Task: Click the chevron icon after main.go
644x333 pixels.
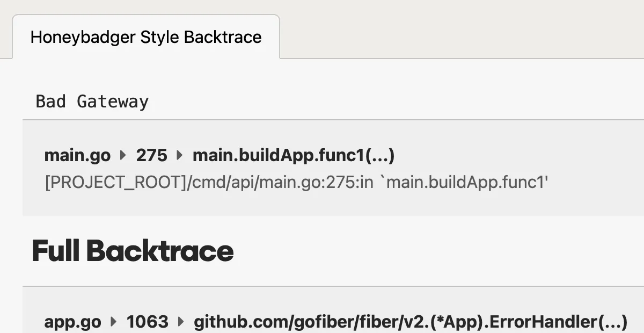Action: (122, 155)
